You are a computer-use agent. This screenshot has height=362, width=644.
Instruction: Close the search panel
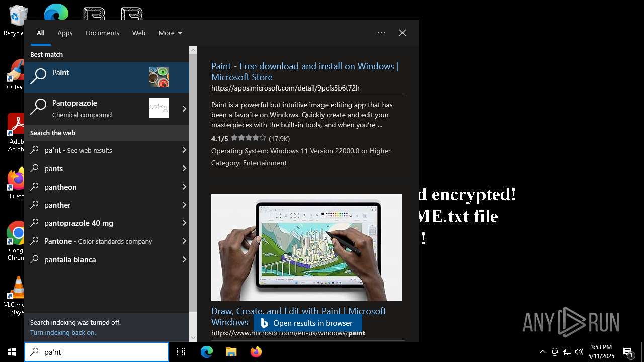point(403,33)
